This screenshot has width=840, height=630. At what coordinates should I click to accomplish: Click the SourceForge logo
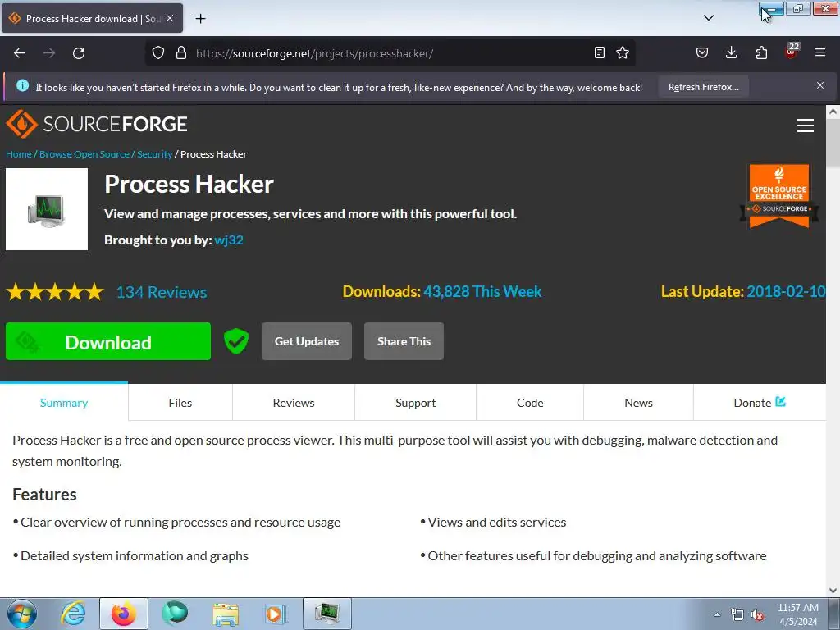point(97,125)
